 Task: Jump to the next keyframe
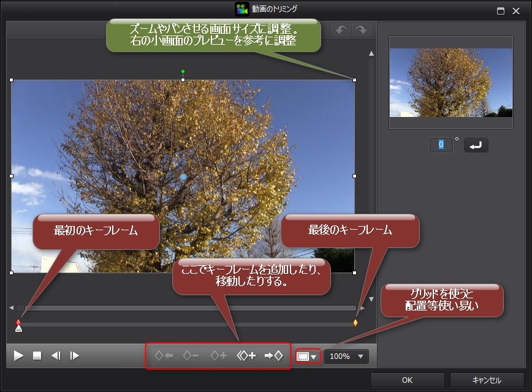274,356
